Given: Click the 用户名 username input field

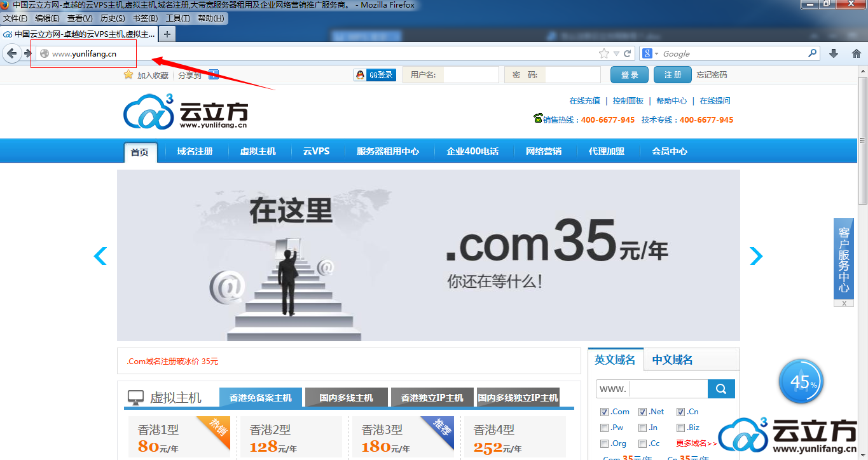Looking at the screenshot, I should click(471, 75).
